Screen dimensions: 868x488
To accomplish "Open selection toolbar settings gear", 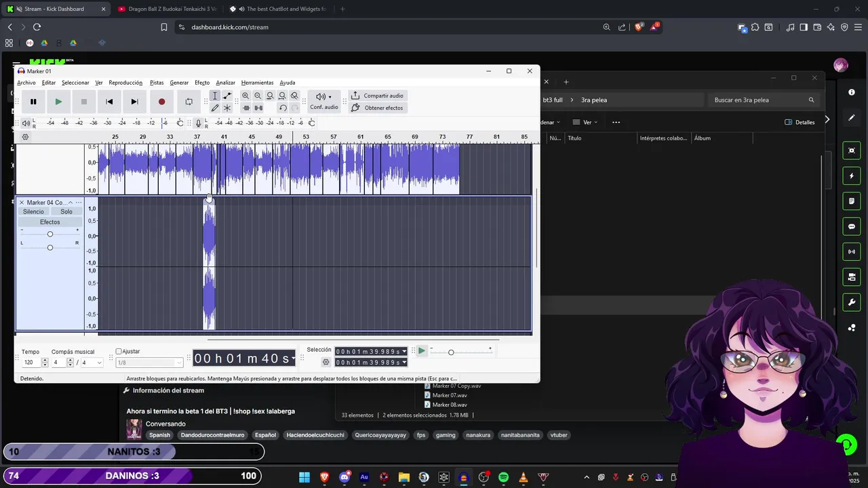I will click(x=326, y=362).
